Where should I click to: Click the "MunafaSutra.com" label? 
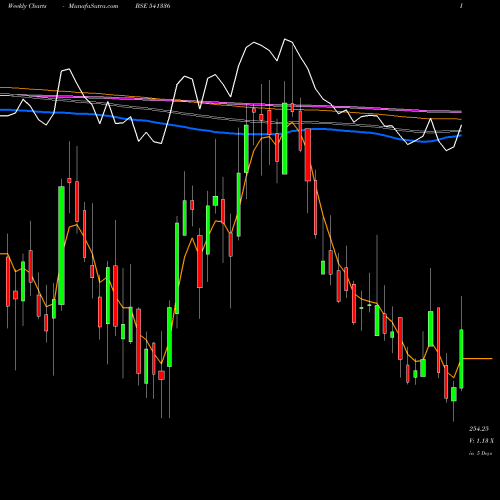point(93,6)
